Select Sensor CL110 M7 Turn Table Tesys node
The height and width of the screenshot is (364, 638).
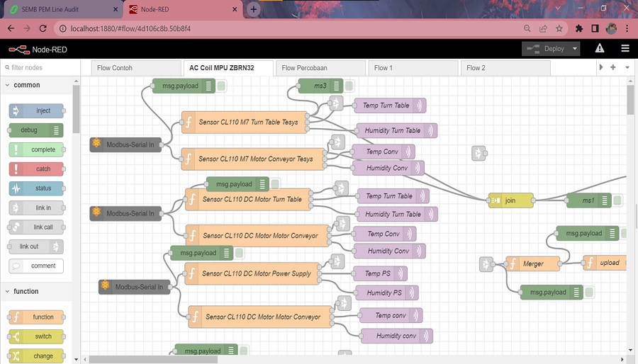click(244, 122)
